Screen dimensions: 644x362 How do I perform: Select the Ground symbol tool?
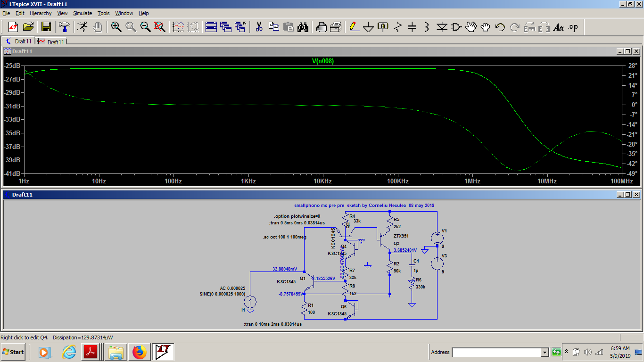(369, 27)
